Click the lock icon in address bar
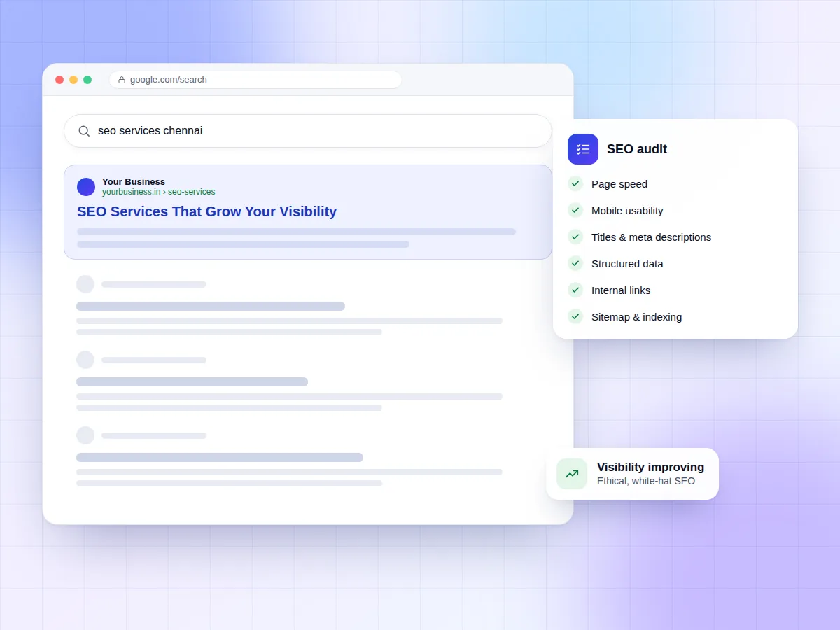This screenshot has width=840, height=630. (122, 80)
